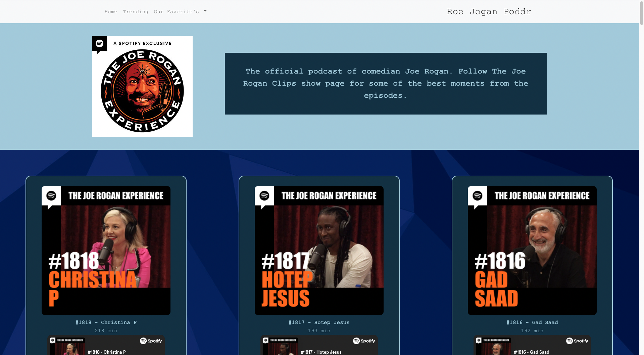Viewport: 644px width, 355px height.
Task: Click the Joe Rogan Experience show artwork
Action: (x=142, y=86)
